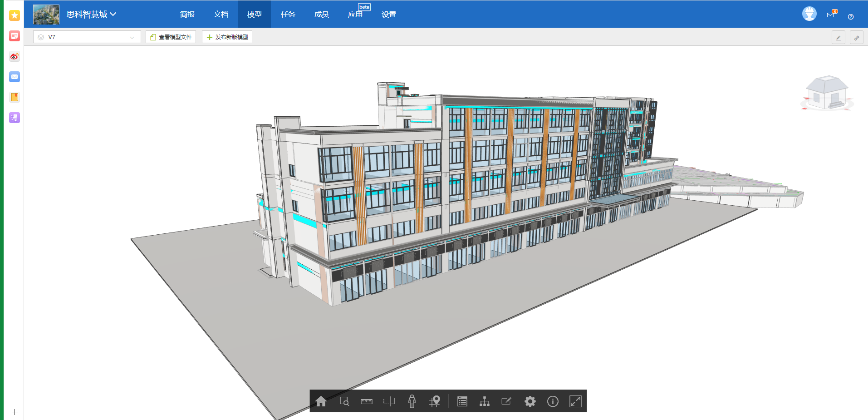This screenshot has height=420, width=868.
Task: Toggle fullscreen viewing mode
Action: (575, 401)
